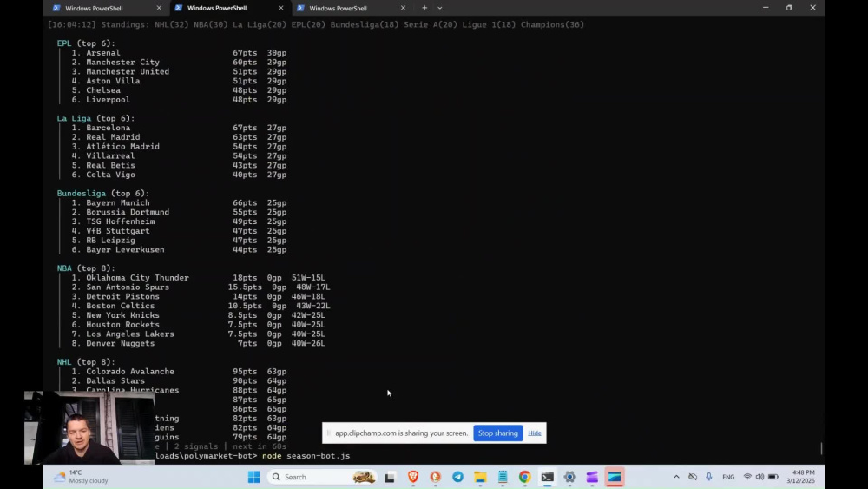The height and width of the screenshot is (489, 868).
Task: Click the Bayer Leverkusen standings row
Action: tap(179, 250)
